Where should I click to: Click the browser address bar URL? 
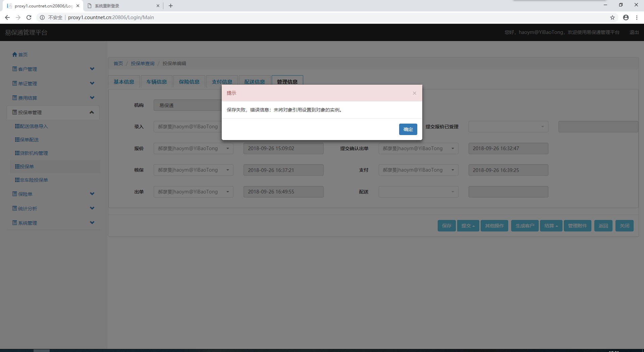coord(111,17)
